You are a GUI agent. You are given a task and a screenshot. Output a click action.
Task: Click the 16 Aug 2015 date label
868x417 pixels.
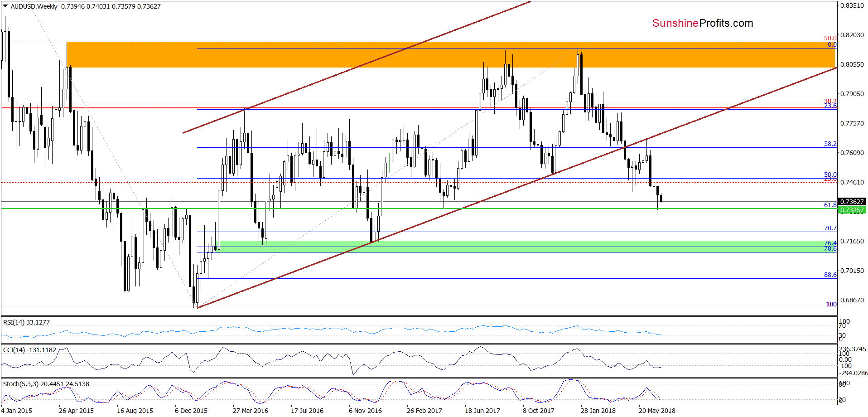tap(135, 411)
